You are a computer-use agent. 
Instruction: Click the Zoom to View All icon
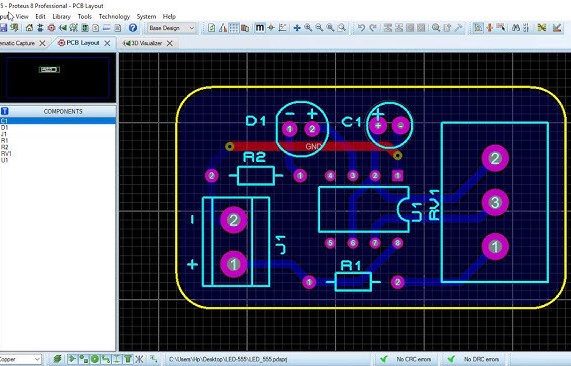coord(330,28)
